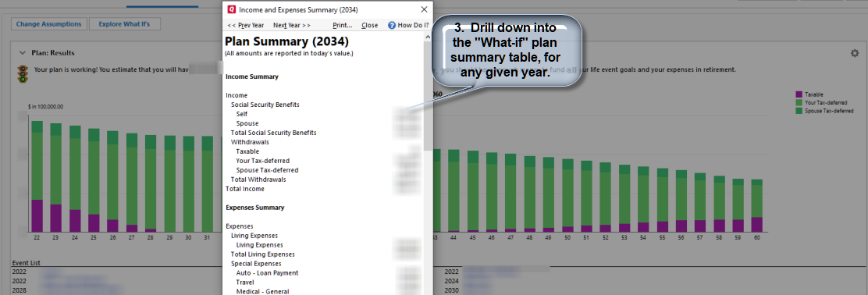This screenshot has width=868, height=295.
Task: Click the Your Tax-deferred legend swatch
Action: [799, 103]
